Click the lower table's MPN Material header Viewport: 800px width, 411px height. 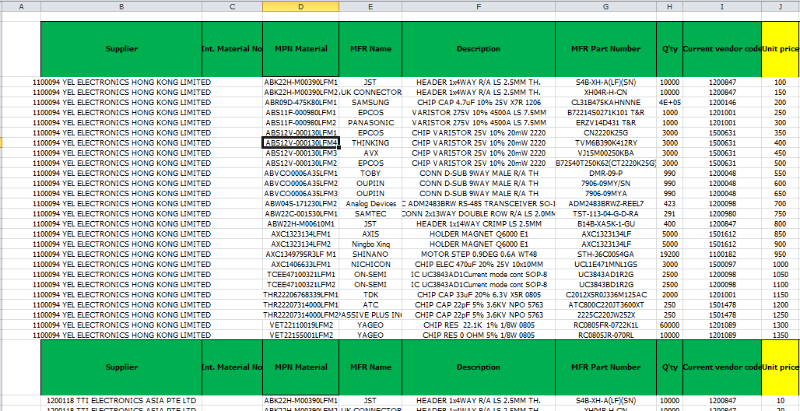(302, 367)
